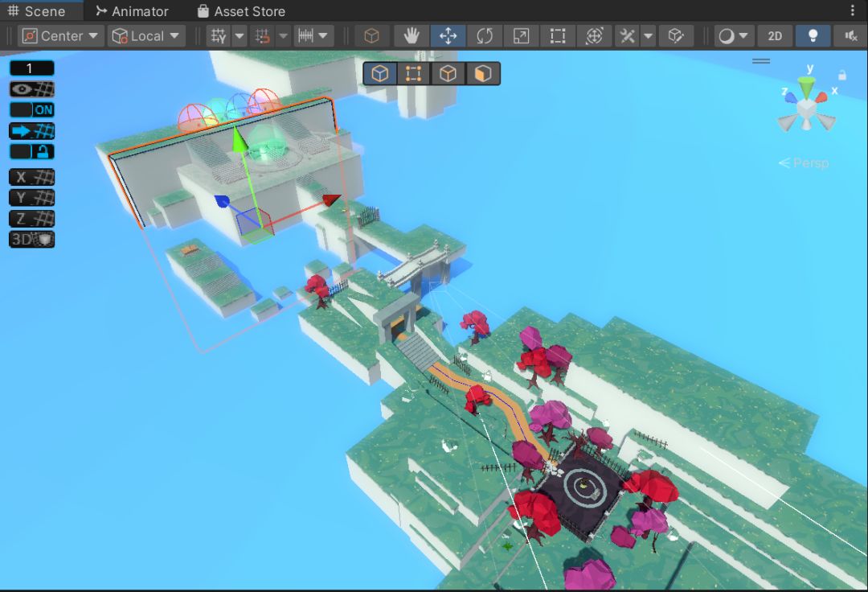Switch ProBuilder to Edge selection mode
868x592 pixels.
click(448, 74)
